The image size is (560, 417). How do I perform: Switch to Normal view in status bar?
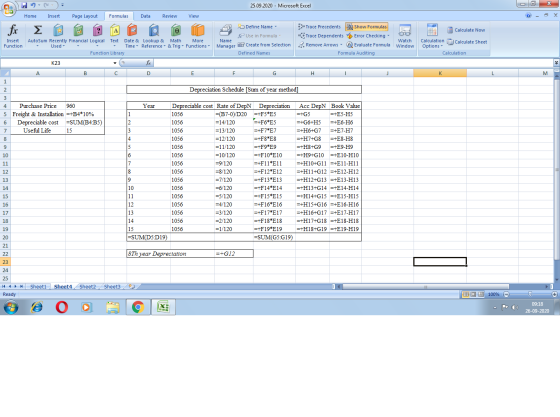[x=466, y=295]
